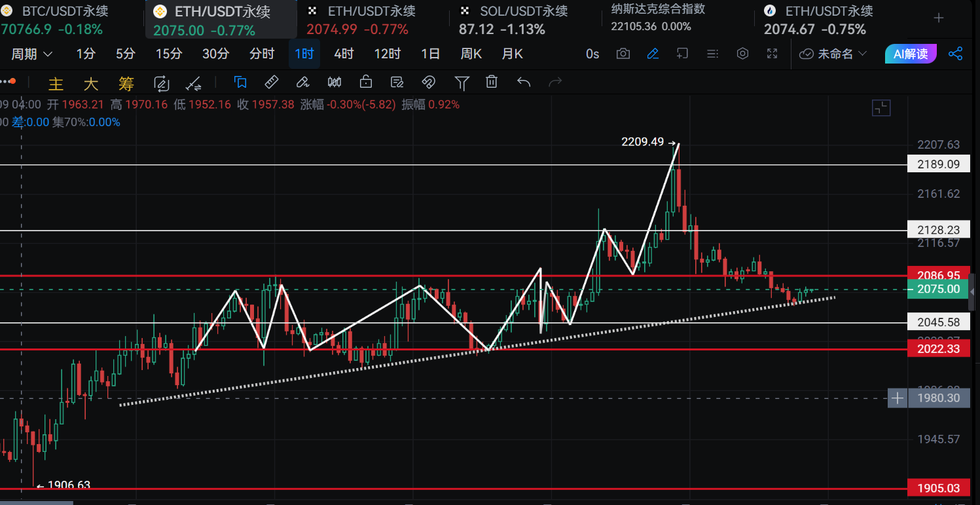Open the 未命名 layout dropdown
Screen dimensions: 980x505
tap(833, 54)
